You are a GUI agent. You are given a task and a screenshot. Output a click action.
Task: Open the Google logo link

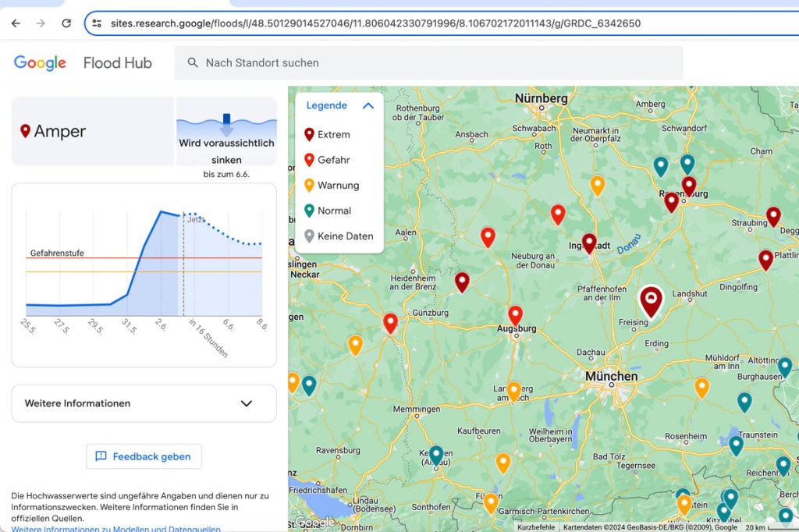40,62
